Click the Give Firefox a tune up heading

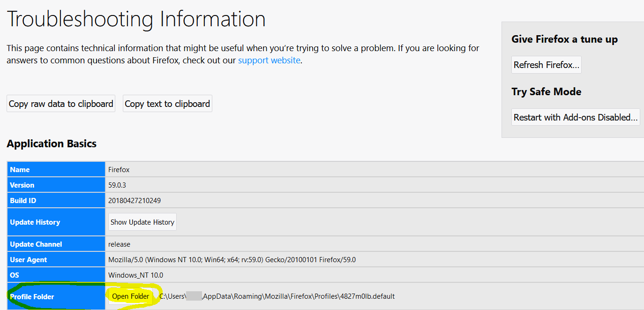564,39
